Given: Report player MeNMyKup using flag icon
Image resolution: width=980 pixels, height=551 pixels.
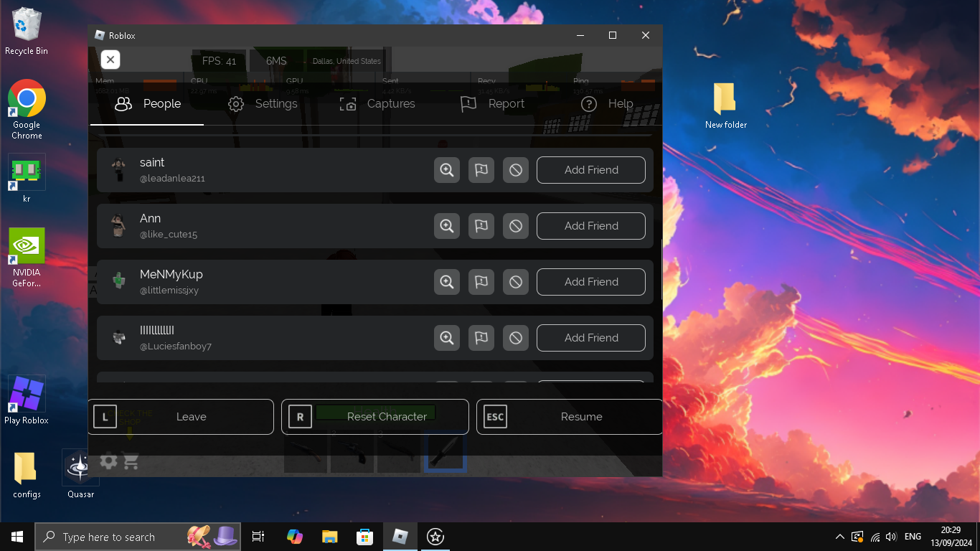Looking at the screenshot, I should point(481,282).
